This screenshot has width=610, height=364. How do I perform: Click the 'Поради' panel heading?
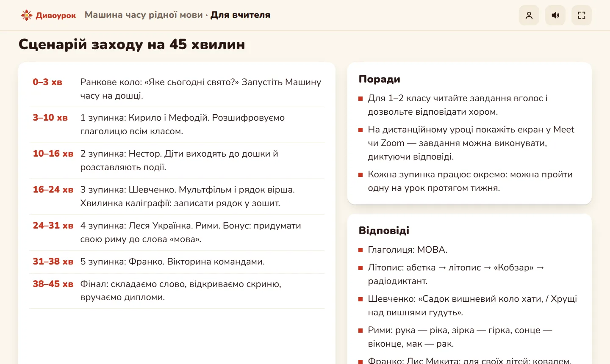click(x=380, y=79)
